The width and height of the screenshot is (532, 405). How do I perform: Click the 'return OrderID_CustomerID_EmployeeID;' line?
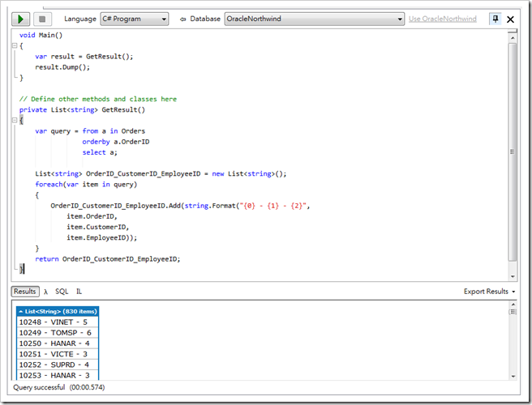pyautogui.click(x=108, y=259)
